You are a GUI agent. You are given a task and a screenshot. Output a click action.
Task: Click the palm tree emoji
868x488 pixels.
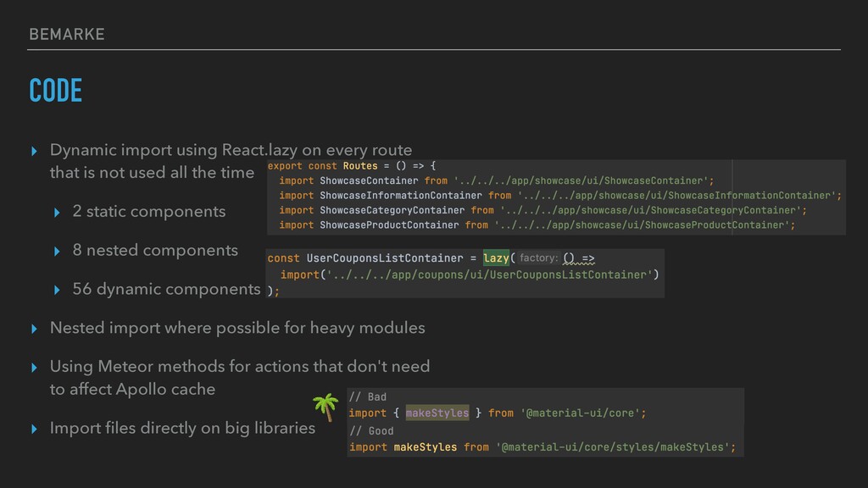(x=325, y=407)
